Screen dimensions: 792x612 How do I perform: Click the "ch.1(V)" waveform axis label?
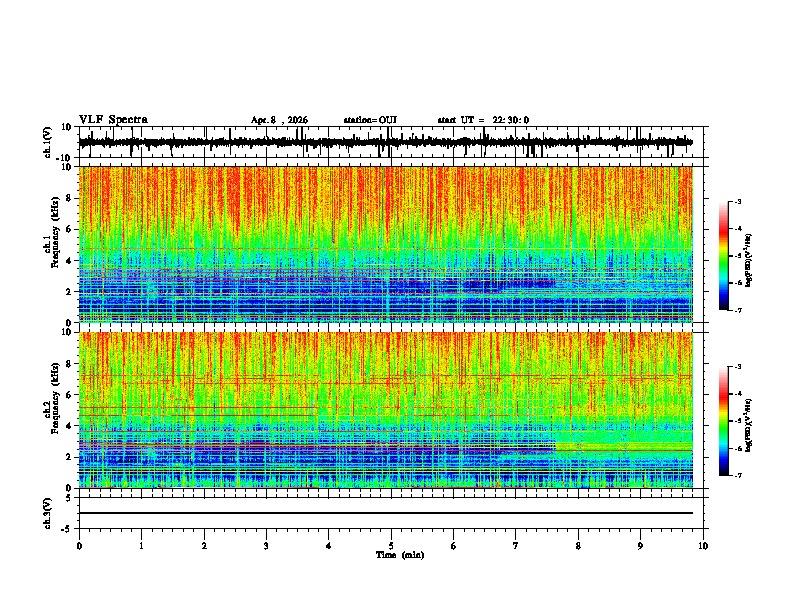[48, 142]
